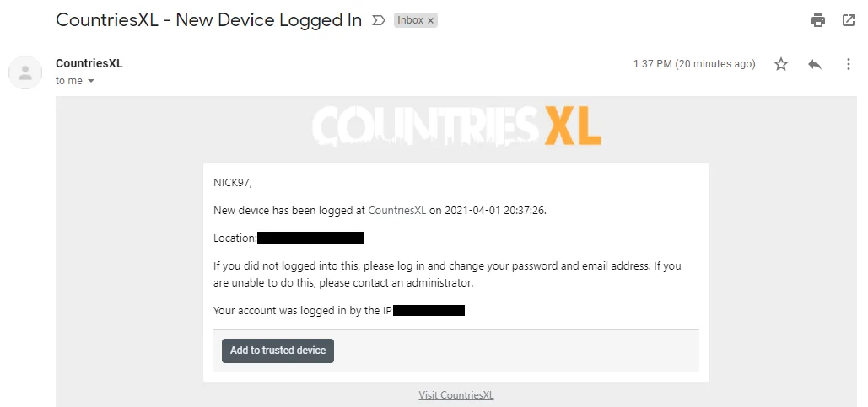Expand recipient details arrow next to "to me"
868x407 pixels.
click(x=91, y=81)
